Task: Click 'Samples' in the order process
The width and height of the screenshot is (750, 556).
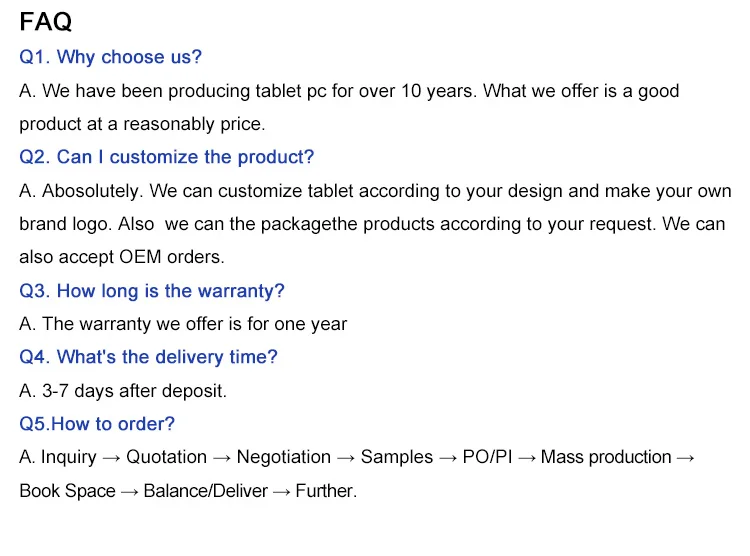Action: click(x=397, y=457)
